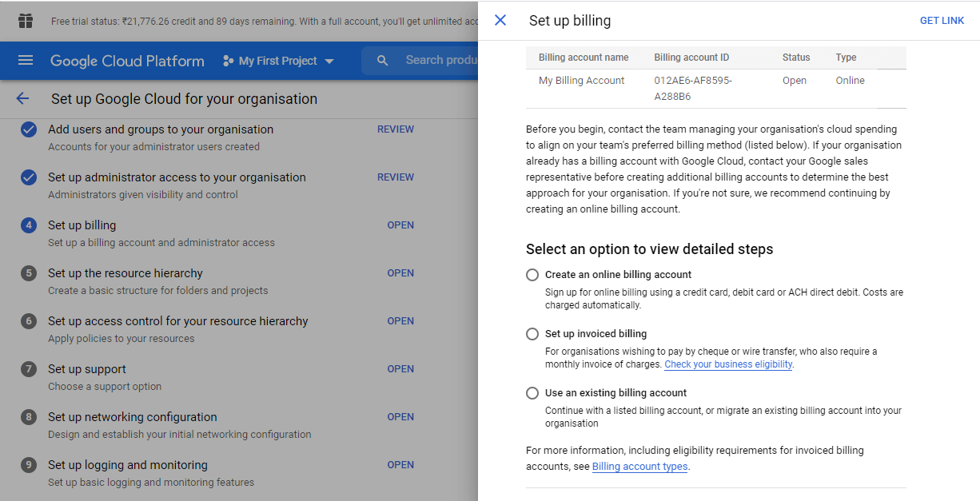Click OPEN for networking configuration step
This screenshot has height=501, width=980.
tap(400, 417)
